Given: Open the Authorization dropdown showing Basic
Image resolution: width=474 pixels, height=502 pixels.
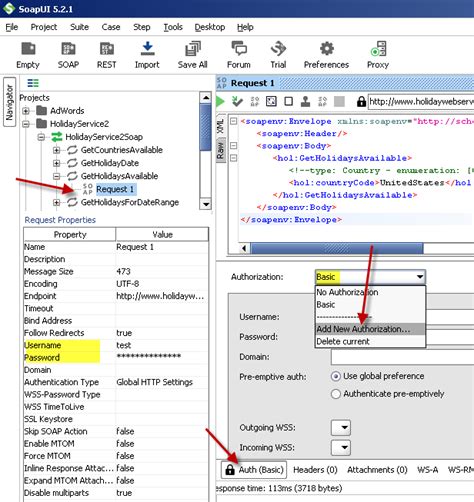Looking at the screenshot, I should click(370, 277).
